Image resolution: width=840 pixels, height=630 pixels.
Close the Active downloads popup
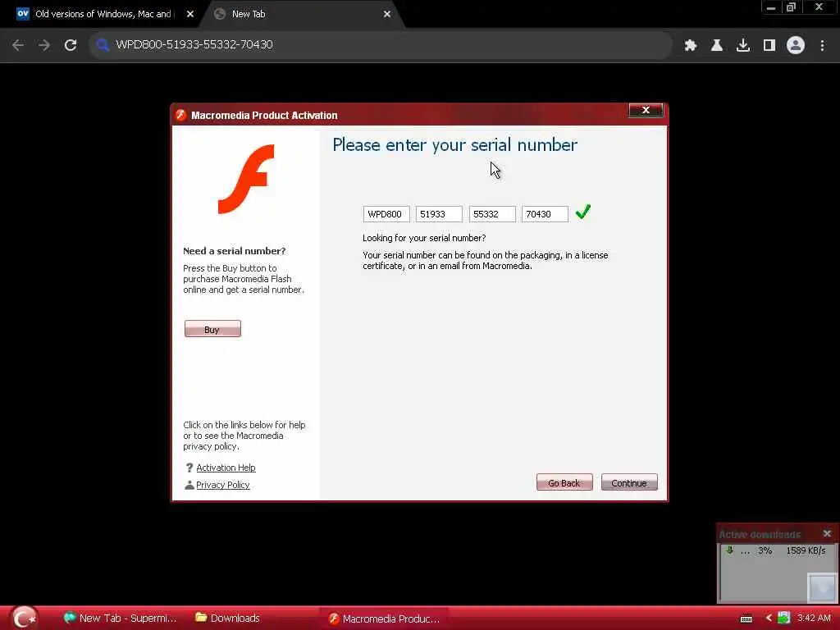tap(827, 533)
